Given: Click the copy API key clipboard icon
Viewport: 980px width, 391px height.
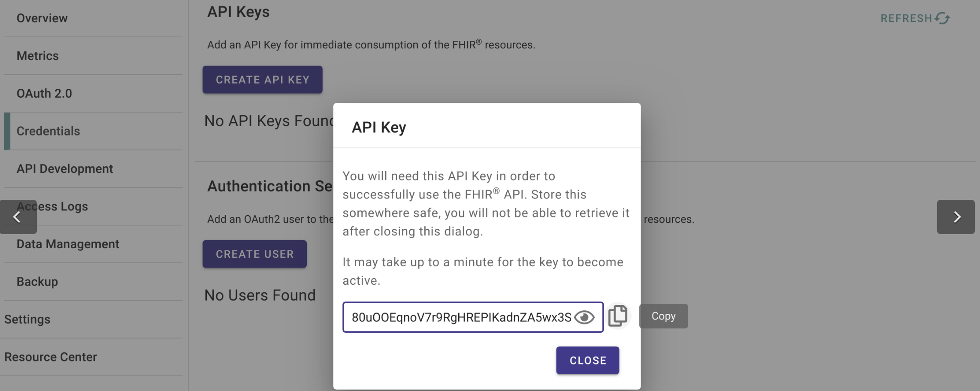Looking at the screenshot, I should 617,316.
